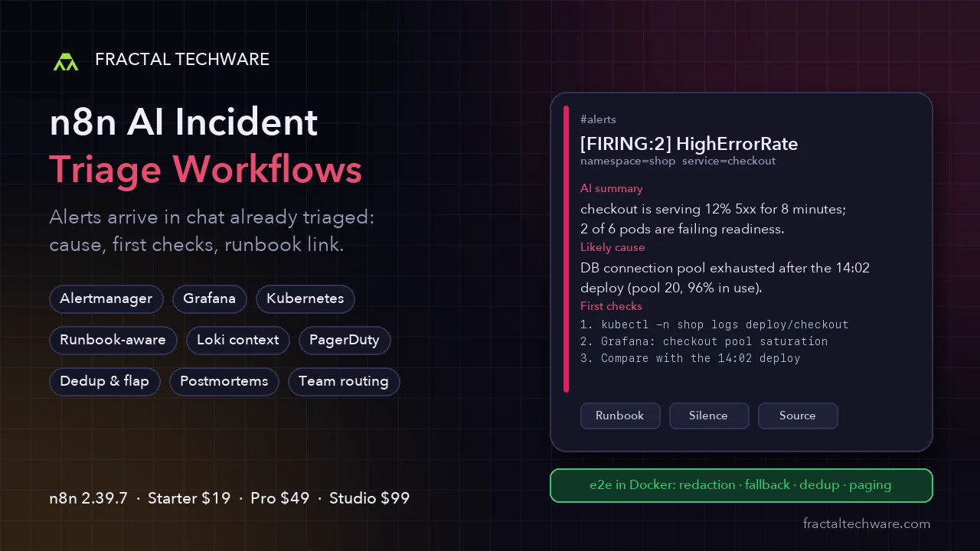Select the Kubernetes tag pill

305,298
